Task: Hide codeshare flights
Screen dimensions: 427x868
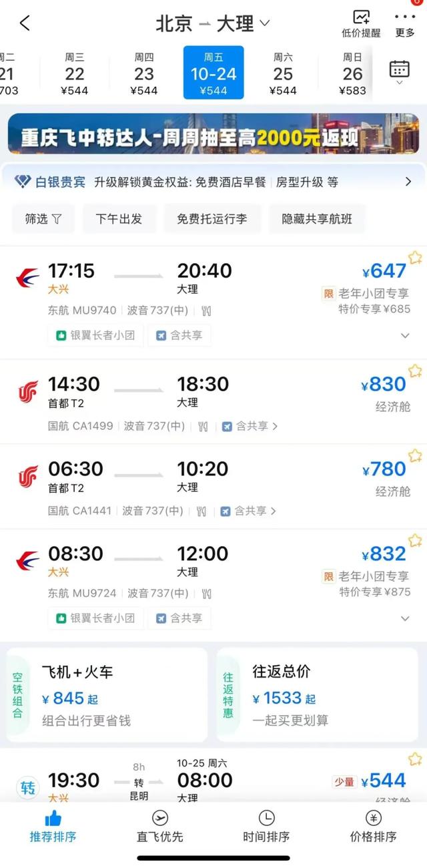Action: (317, 219)
